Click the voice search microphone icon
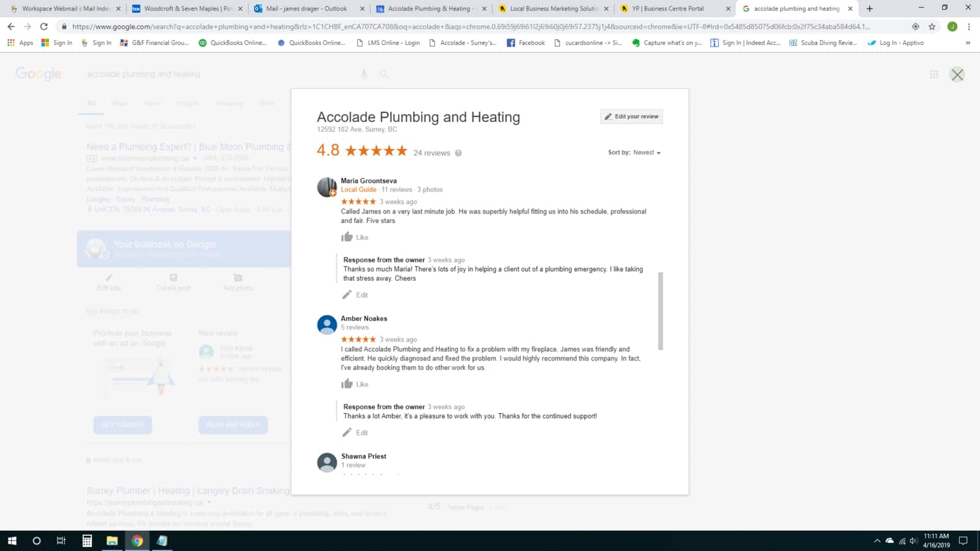Viewport: 980px width, 551px height. click(364, 74)
